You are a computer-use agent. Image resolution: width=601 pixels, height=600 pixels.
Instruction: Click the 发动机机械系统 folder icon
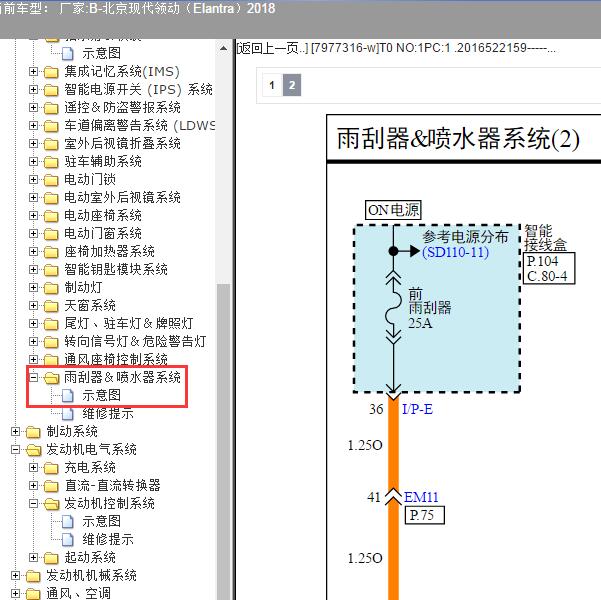[x=33, y=576]
